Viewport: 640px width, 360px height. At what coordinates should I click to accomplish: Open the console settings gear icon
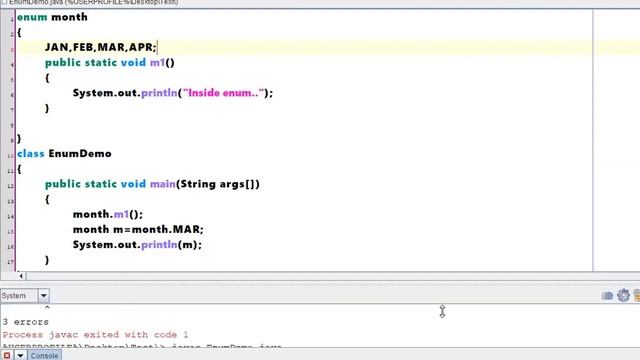tap(623, 295)
